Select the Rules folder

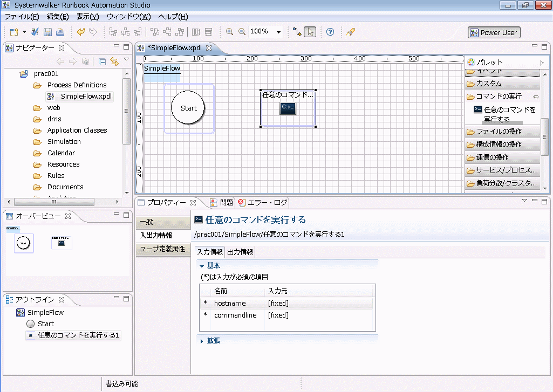pos(56,175)
